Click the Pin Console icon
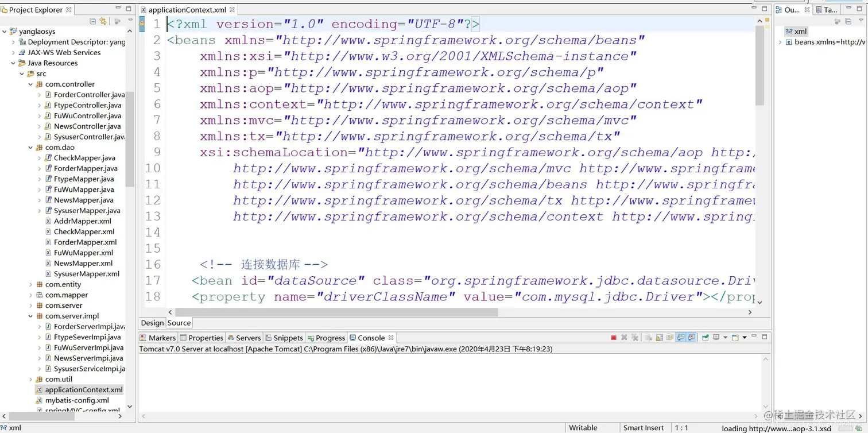Image resolution: width=868 pixels, height=433 pixels. 706,338
